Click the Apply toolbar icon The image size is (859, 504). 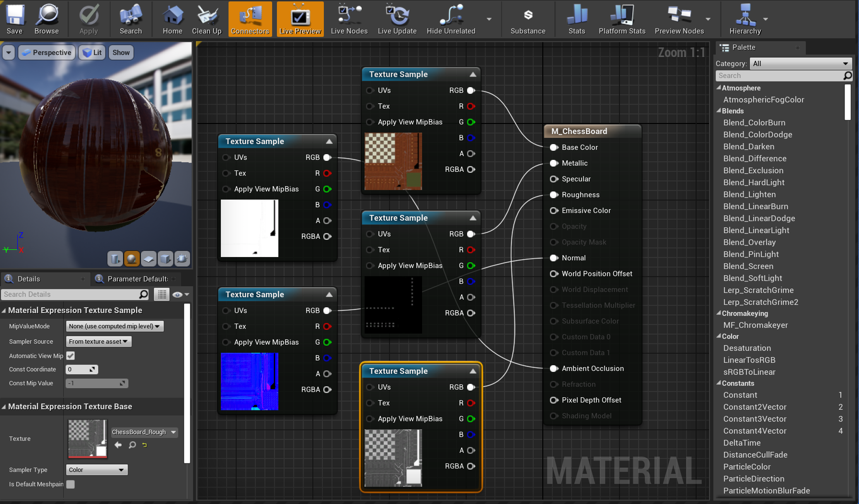coord(89,19)
